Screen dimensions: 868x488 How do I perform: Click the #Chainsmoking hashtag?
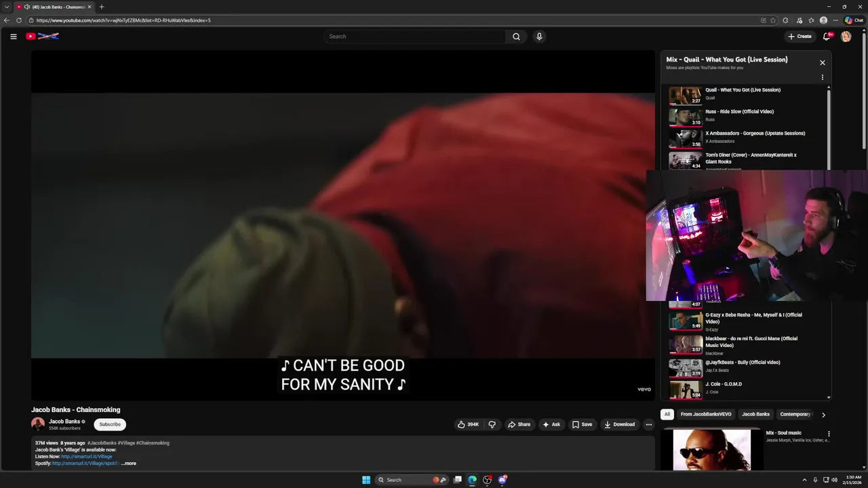point(153,443)
